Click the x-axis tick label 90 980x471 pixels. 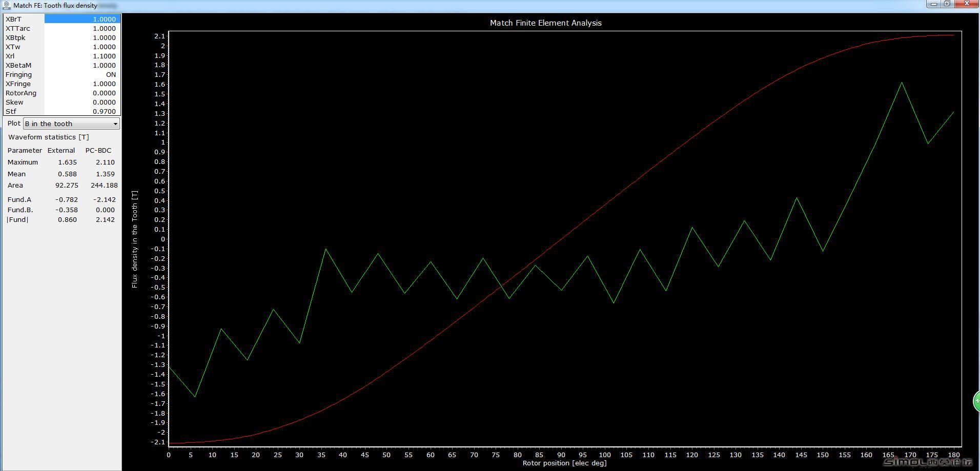pos(561,455)
